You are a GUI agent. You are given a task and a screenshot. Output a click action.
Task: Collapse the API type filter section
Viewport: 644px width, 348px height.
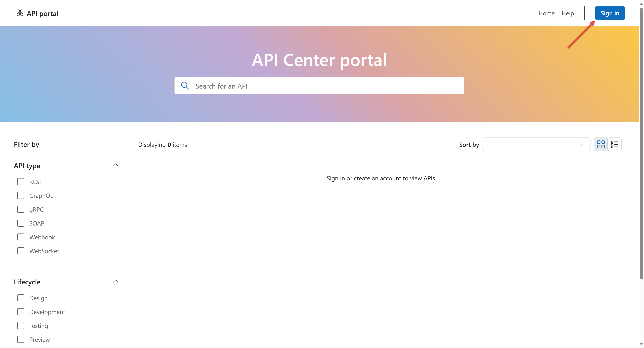click(x=116, y=165)
